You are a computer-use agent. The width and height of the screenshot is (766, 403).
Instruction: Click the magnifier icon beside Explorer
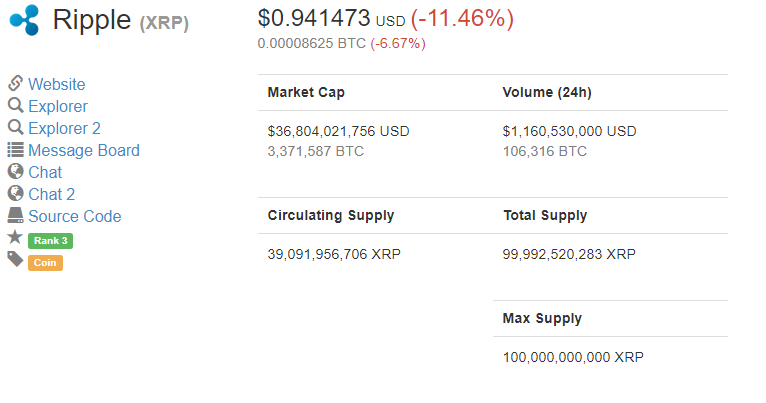(x=16, y=105)
